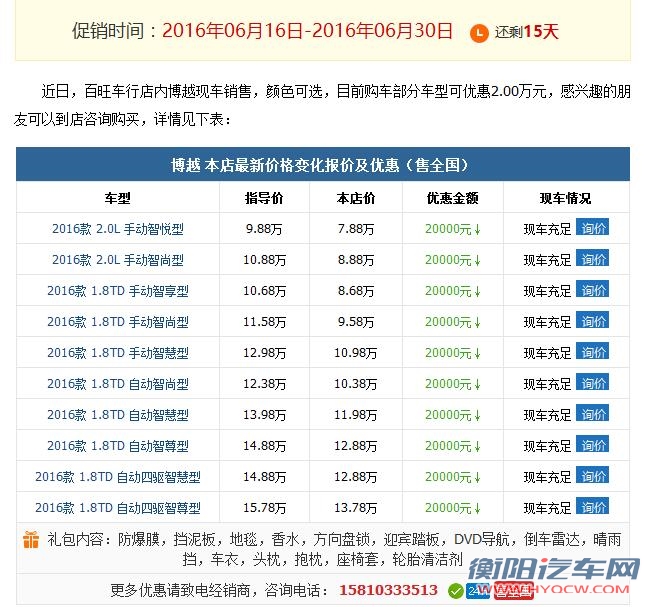Open 2016款 1.8TD 自动四驱智尊型 link
This screenshot has width=651, height=607.
coord(118,508)
